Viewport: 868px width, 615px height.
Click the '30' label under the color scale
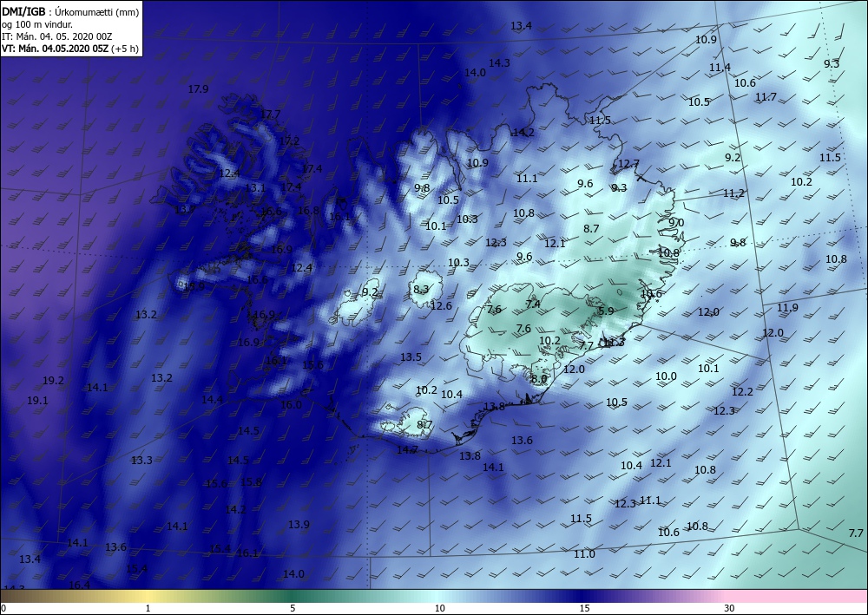[730, 608]
